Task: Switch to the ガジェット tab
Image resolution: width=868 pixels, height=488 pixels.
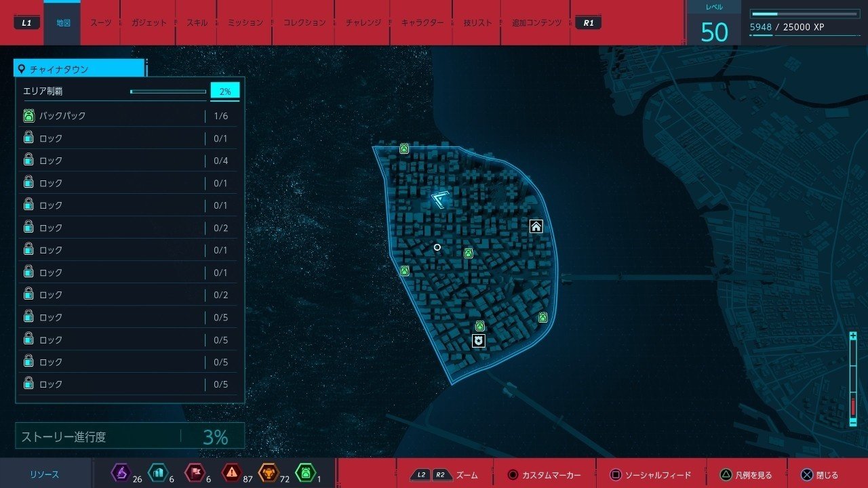Action: 148,23
